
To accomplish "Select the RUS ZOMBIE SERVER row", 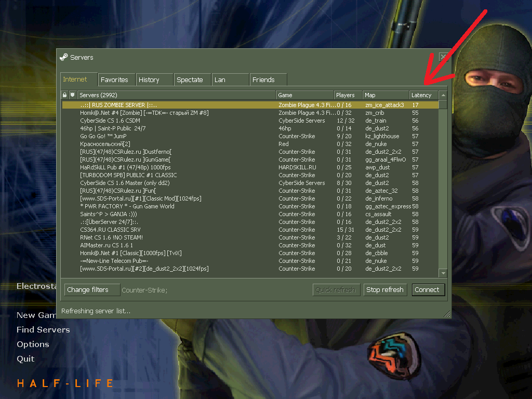I will click(x=250, y=105).
